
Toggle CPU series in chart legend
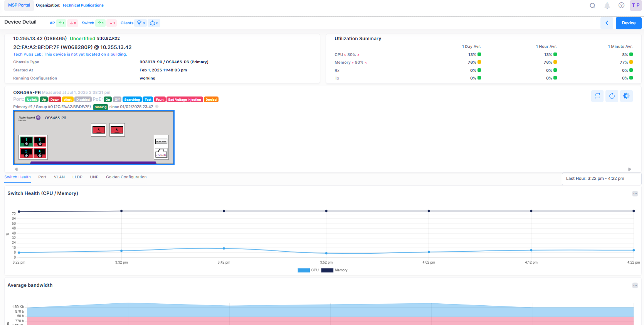[308, 270]
